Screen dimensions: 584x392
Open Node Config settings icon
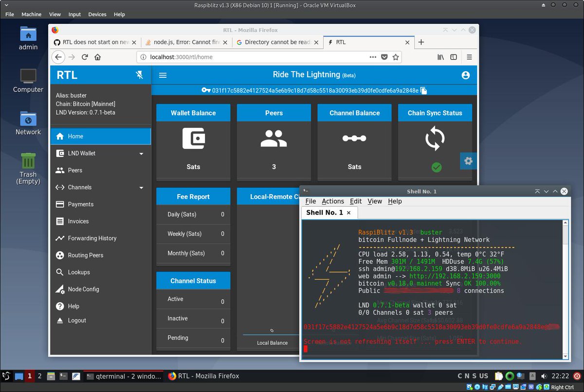pos(60,289)
